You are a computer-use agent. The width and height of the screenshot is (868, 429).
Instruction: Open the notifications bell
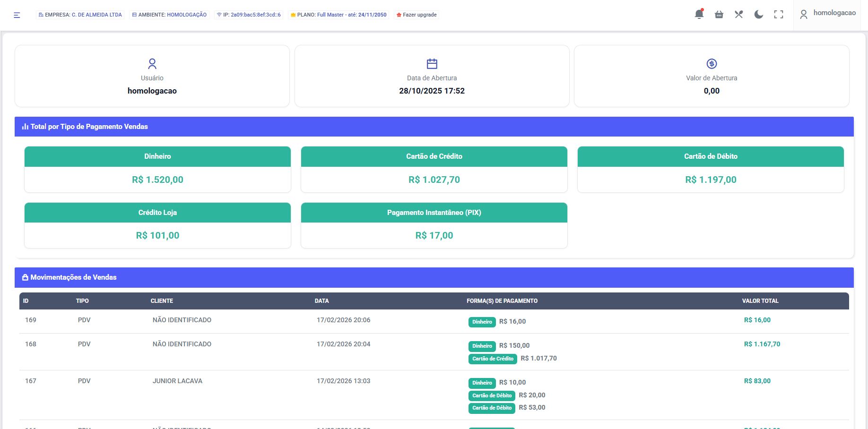699,14
